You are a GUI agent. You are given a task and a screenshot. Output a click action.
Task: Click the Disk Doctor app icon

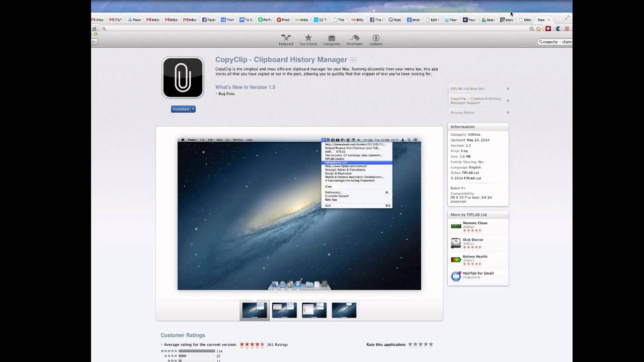click(456, 243)
